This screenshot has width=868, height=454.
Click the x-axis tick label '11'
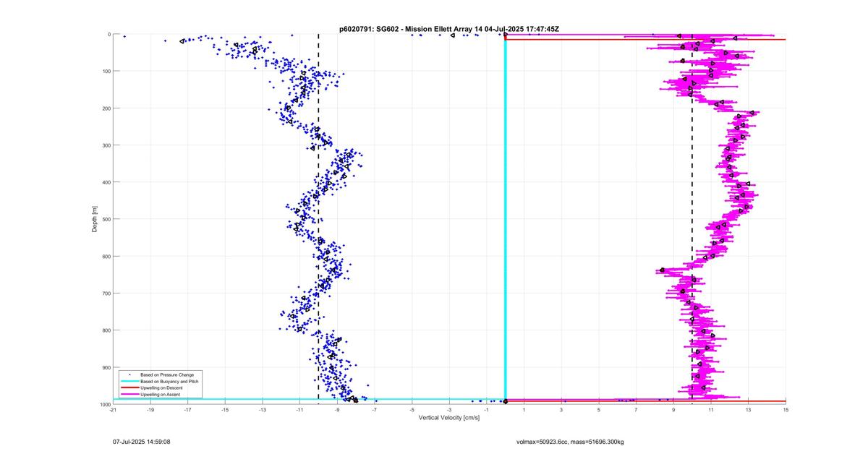[711, 410]
